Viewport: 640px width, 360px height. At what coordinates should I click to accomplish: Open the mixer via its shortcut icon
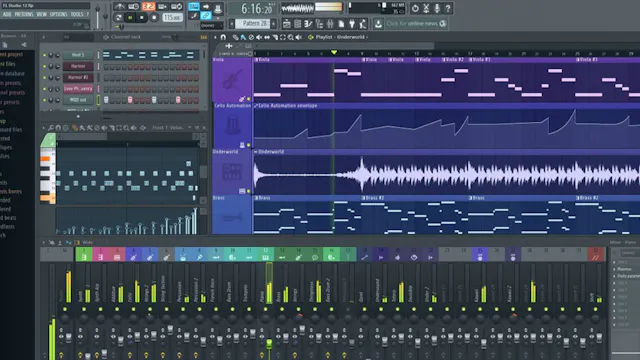[x=330, y=24]
